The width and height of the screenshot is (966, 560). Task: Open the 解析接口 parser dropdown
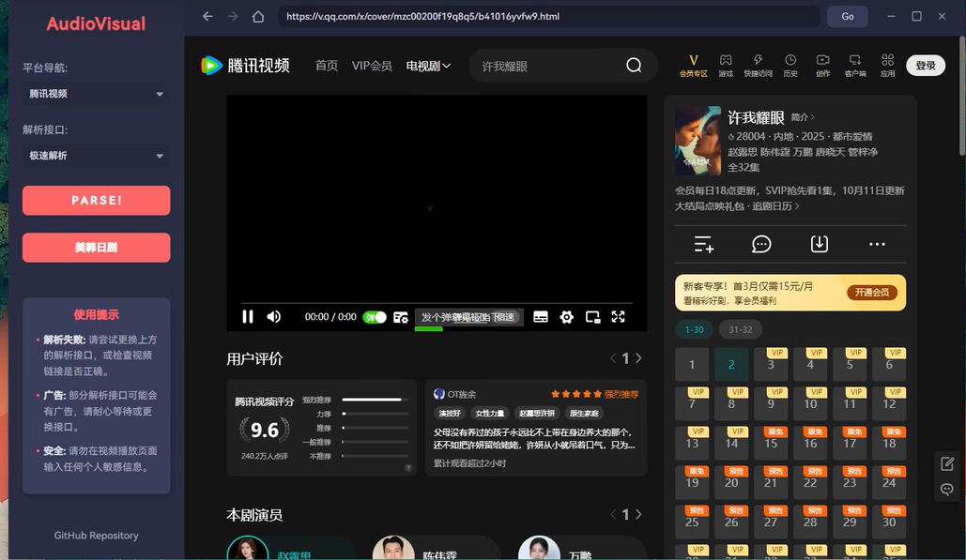tap(96, 156)
